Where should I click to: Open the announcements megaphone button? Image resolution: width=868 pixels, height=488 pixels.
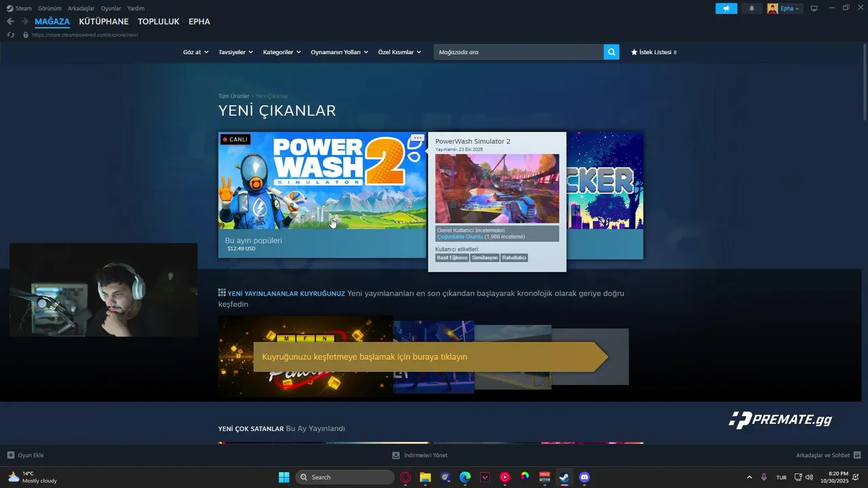point(726,8)
